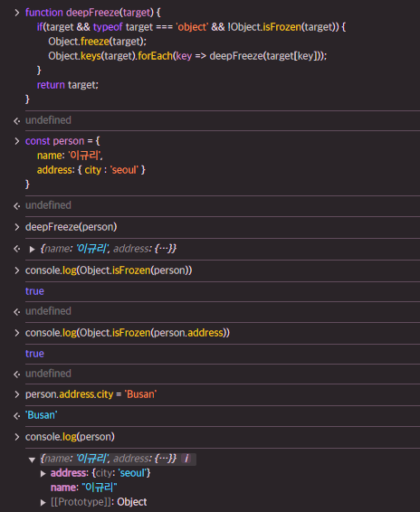Expand the [[Prototype]]: Object entry
Screen dimensions: 420x512
43,503
